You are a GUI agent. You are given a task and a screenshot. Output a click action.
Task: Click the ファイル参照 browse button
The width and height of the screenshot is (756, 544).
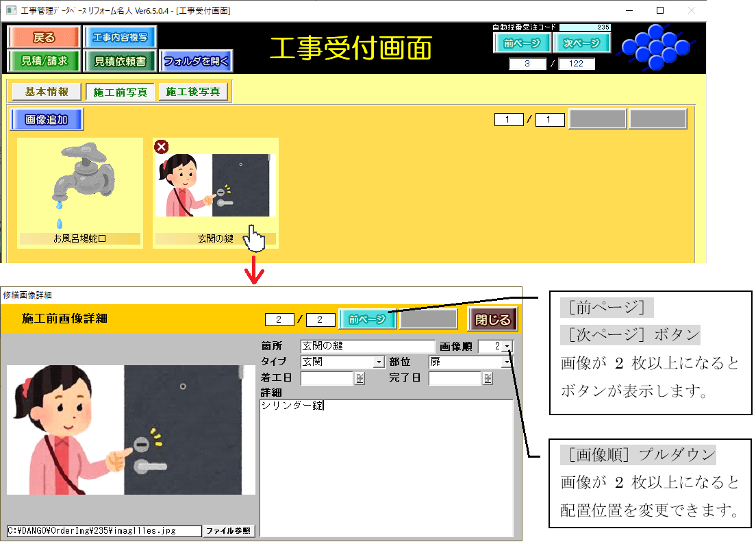pyautogui.click(x=229, y=531)
